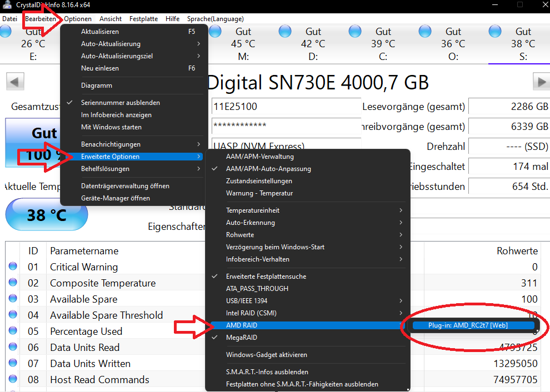Viewport: 550px width, 392px height.
Task: Open AAM/APM-Verwaltung
Action: (x=308, y=157)
